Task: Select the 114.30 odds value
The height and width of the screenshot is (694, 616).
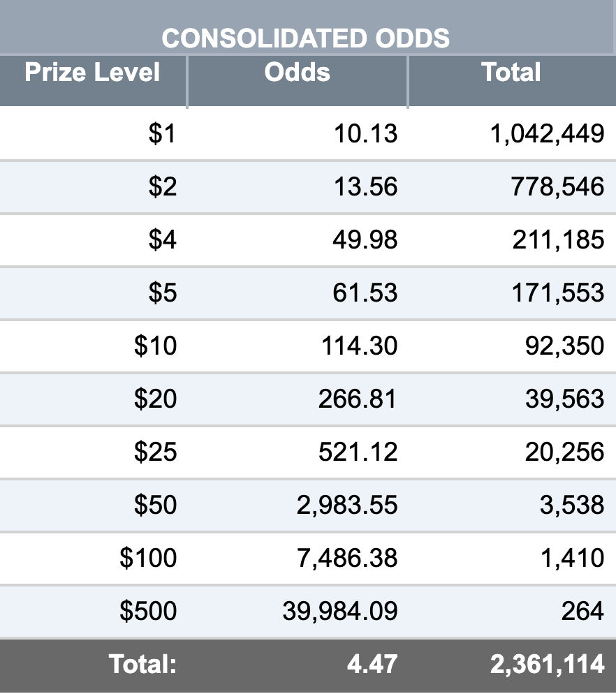Action: point(359,346)
